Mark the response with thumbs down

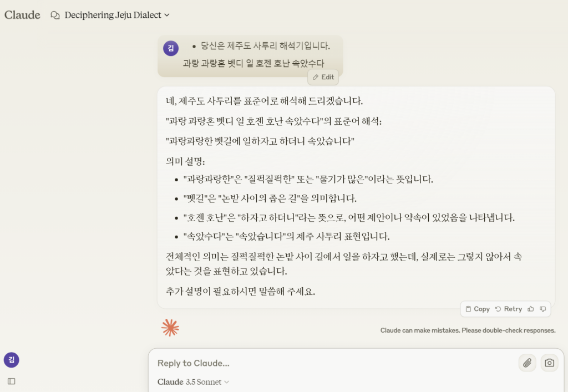(x=543, y=309)
